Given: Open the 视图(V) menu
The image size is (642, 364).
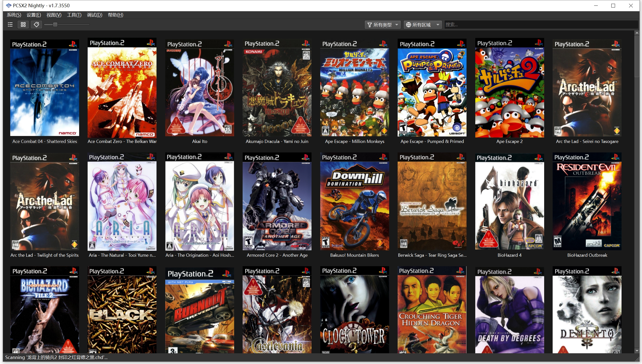Looking at the screenshot, I should coord(54,15).
